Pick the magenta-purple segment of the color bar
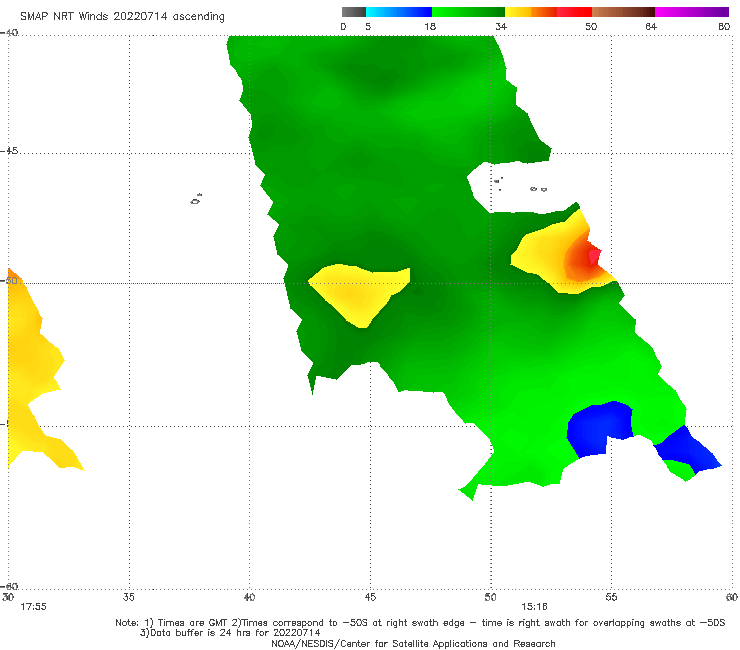Viewport: 740px width, 650px height. pos(692,12)
